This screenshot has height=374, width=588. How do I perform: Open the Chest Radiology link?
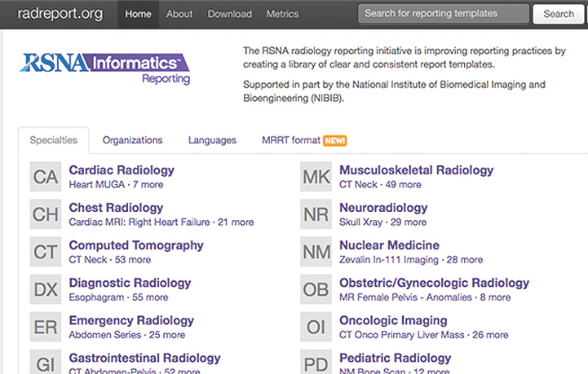coord(116,208)
